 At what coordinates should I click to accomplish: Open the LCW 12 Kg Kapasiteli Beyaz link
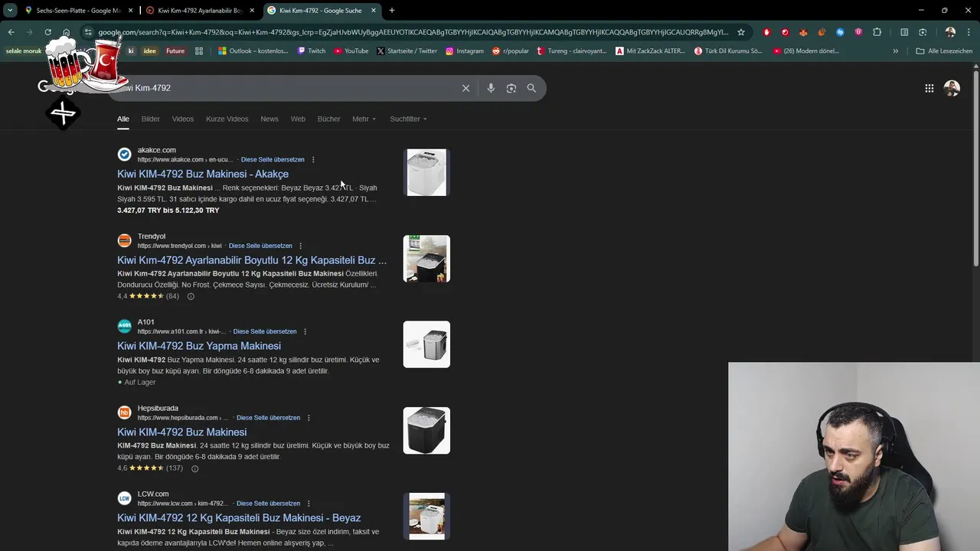239,518
